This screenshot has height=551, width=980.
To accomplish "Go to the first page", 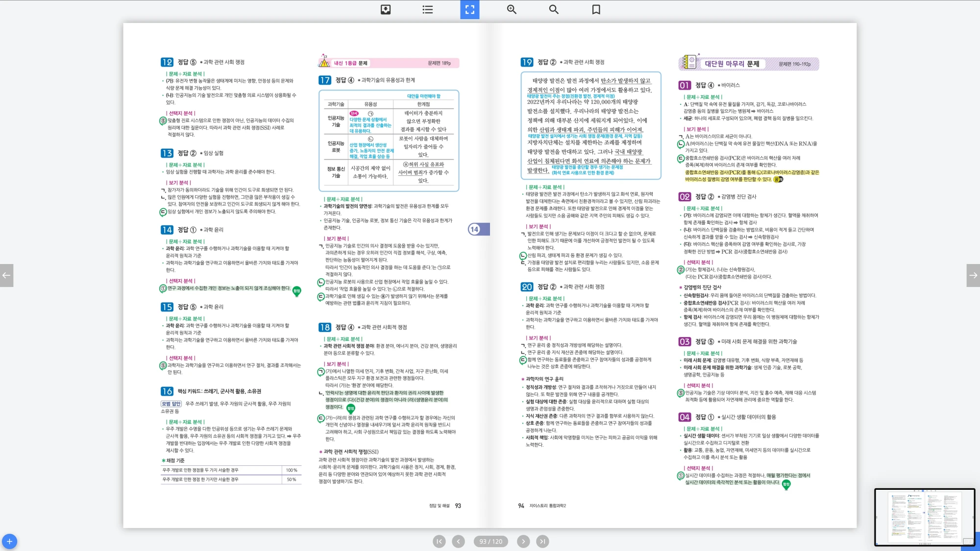I will click(x=439, y=541).
